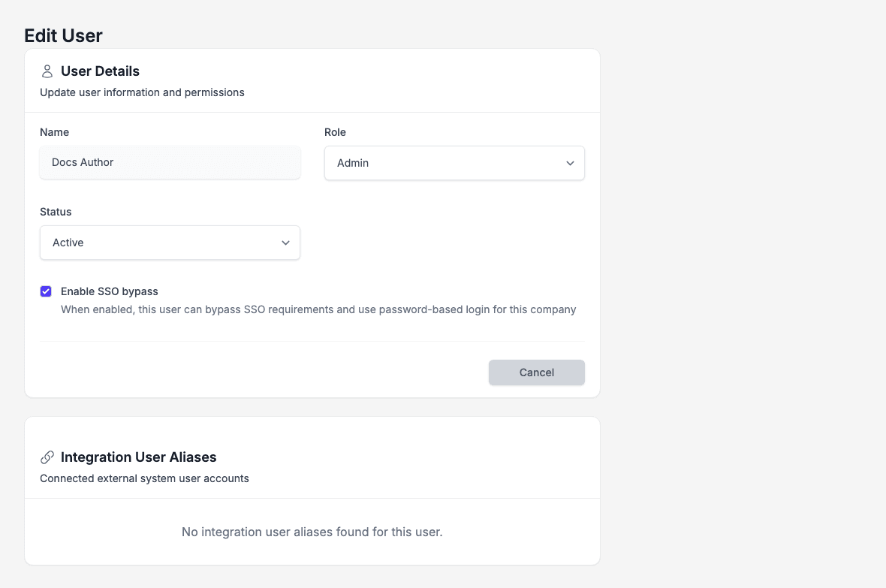Image resolution: width=886 pixels, height=588 pixels.
Task: Toggle the Enable SSO bypass checkbox
Action: (46, 291)
